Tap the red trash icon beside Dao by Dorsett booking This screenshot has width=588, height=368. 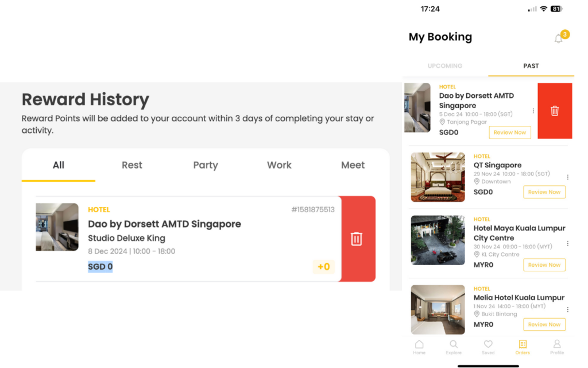pyautogui.click(x=555, y=111)
